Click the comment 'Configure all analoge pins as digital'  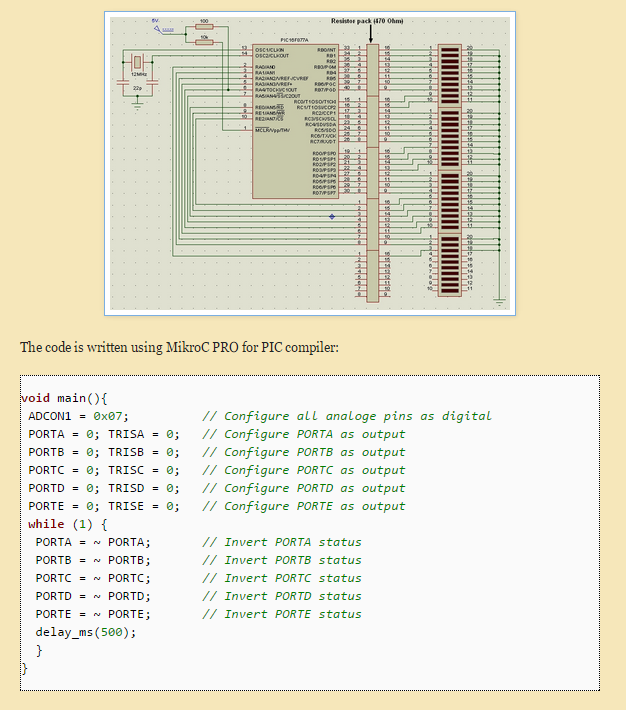click(x=347, y=416)
